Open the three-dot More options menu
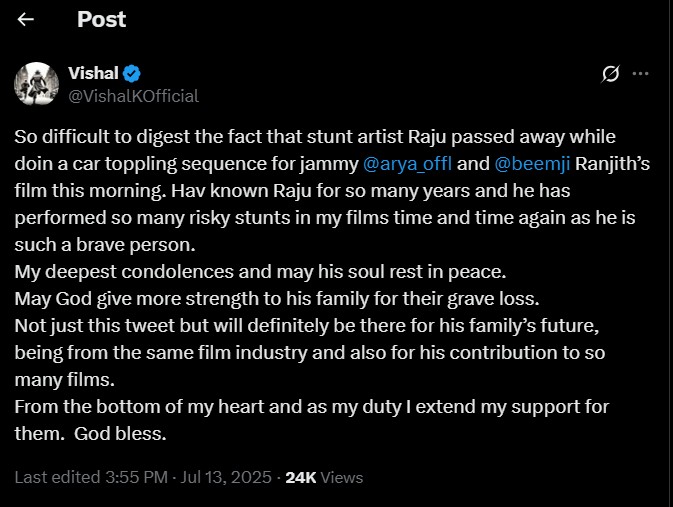This screenshot has width=673, height=507. [642, 74]
